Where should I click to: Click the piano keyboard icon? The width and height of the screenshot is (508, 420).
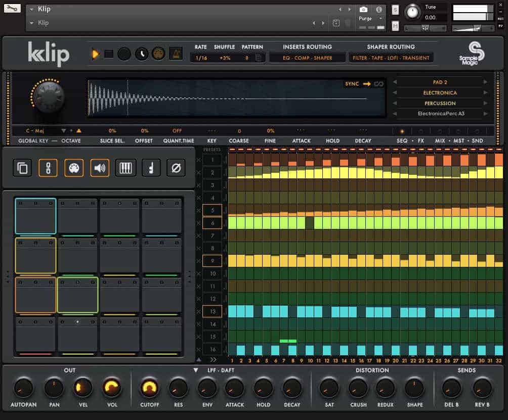coord(125,168)
